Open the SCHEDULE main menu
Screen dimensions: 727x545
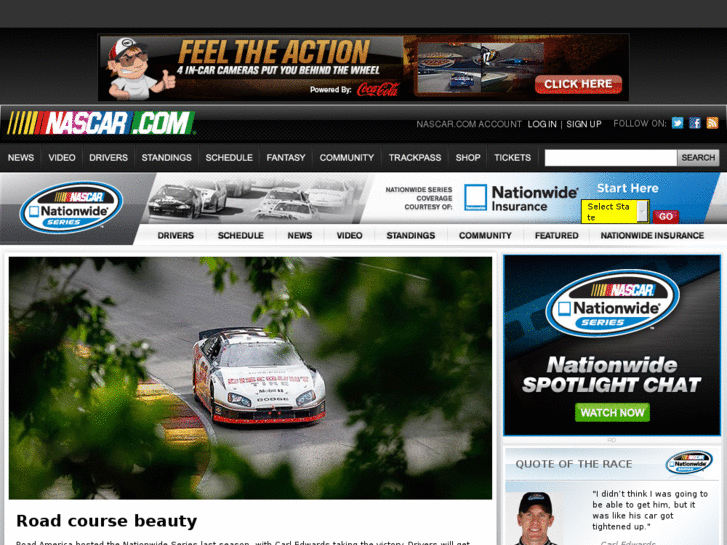tap(229, 158)
